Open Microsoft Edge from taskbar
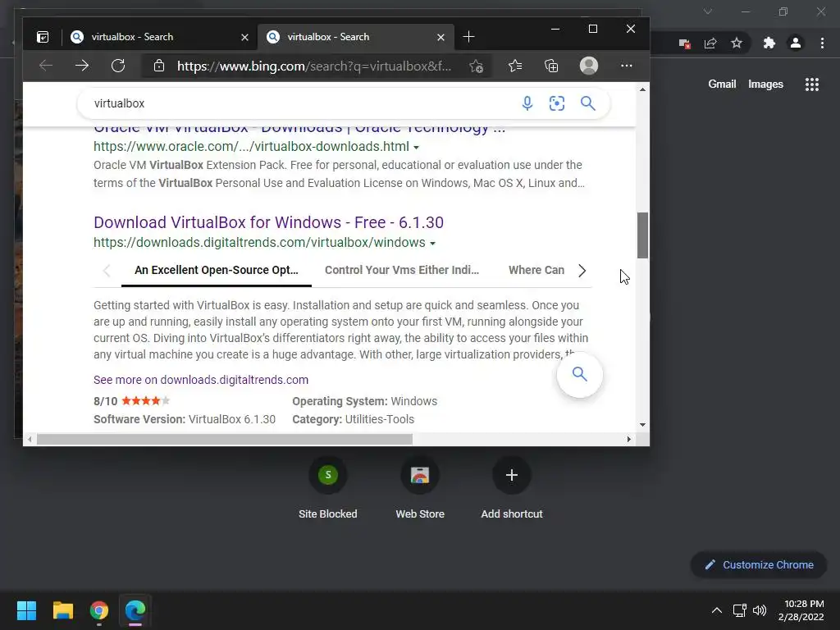840x630 pixels. click(x=135, y=610)
